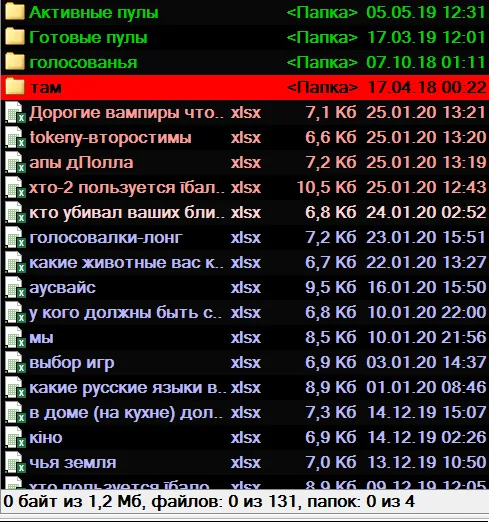Click file name у кого должны быть с..

(125, 313)
